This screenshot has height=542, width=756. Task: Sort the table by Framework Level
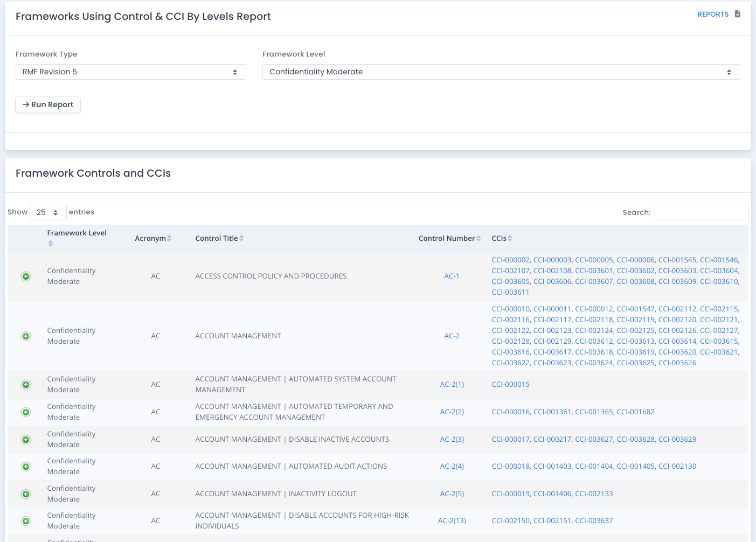(51, 243)
